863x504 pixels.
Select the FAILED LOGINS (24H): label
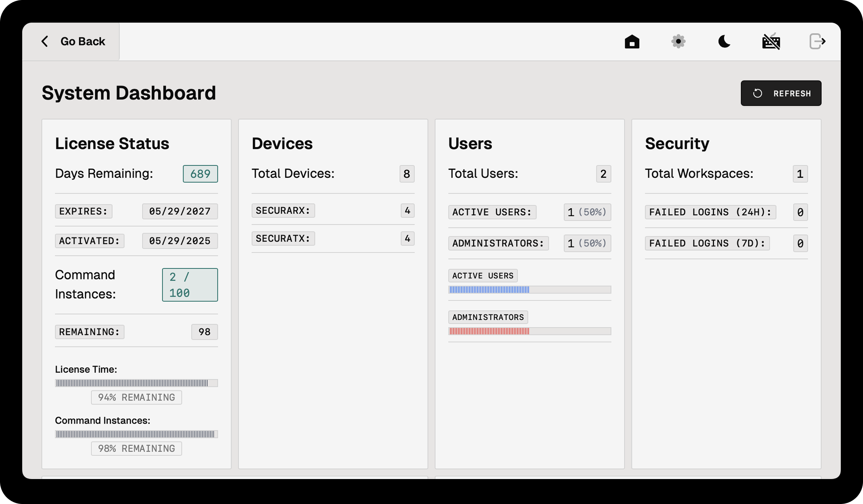pos(710,212)
